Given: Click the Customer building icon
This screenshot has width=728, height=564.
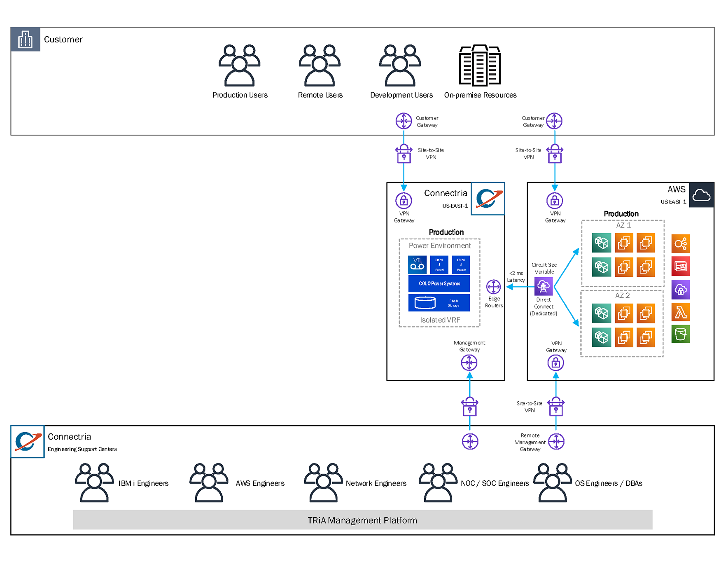Looking at the screenshot, I should (x=26, y=40).
